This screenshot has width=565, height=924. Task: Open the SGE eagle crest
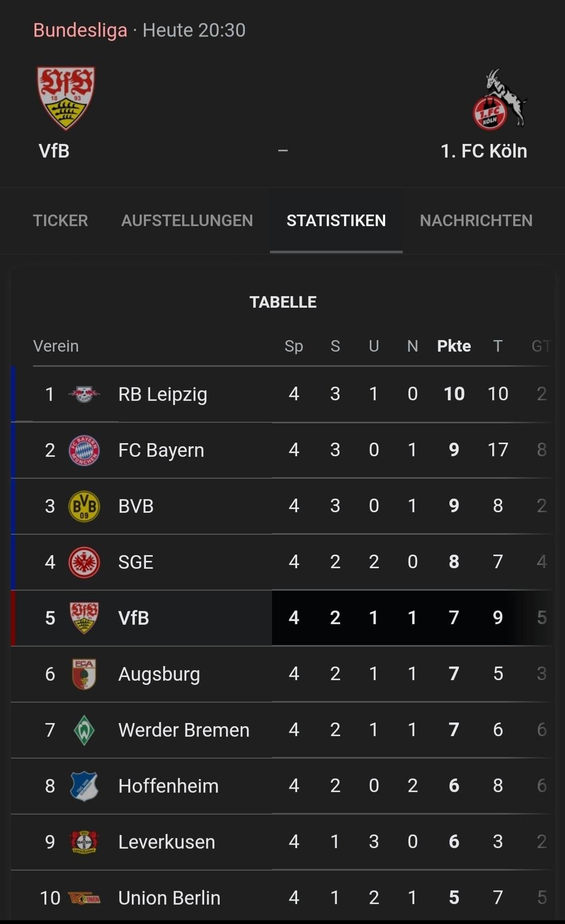(84, 562)
